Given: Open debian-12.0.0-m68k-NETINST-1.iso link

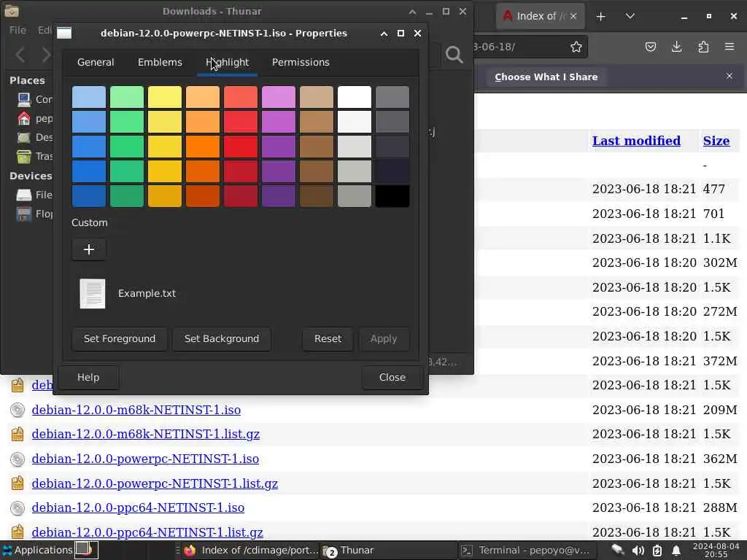Looking at the screenshot, I should click(x=136, y=410).
